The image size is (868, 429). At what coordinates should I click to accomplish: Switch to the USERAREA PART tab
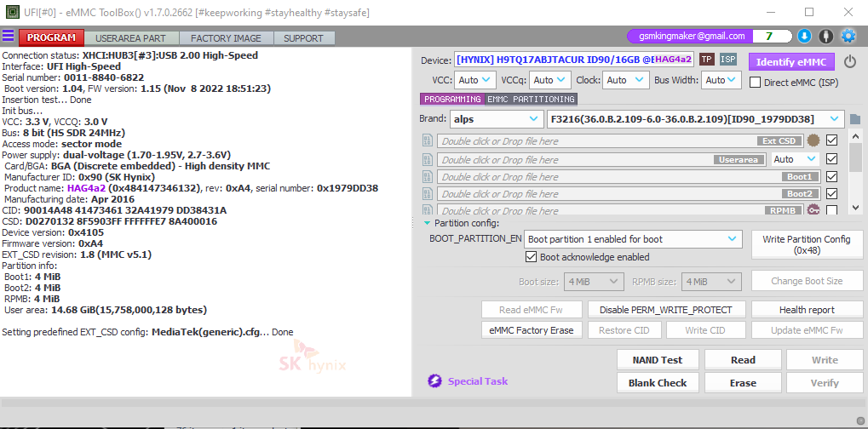coord(130,38)
